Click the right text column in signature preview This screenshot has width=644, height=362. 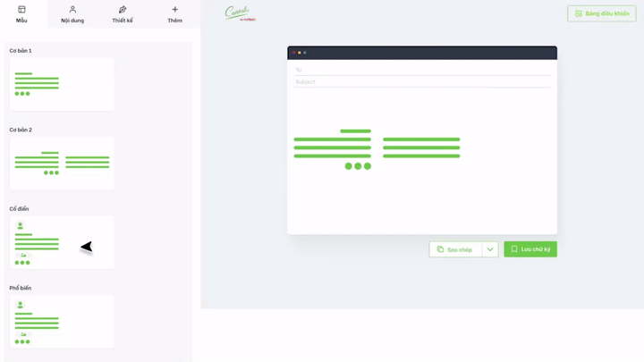click(421, 147)
